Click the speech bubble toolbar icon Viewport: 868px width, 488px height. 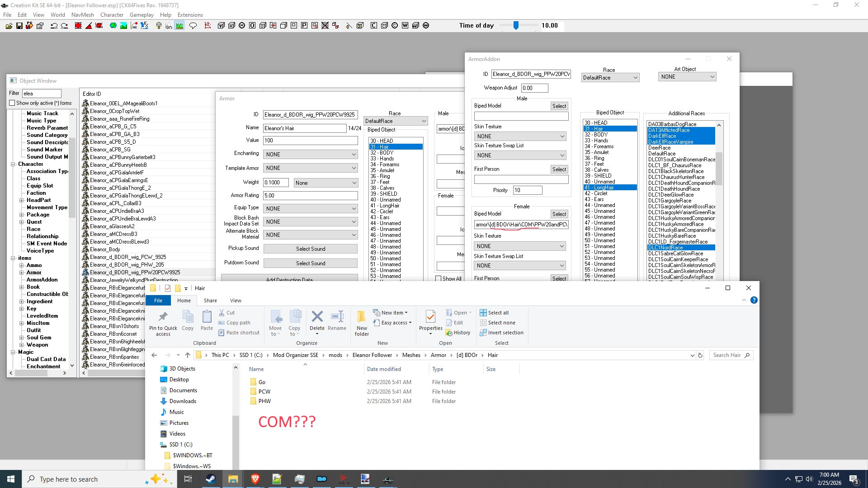[193, 26]
